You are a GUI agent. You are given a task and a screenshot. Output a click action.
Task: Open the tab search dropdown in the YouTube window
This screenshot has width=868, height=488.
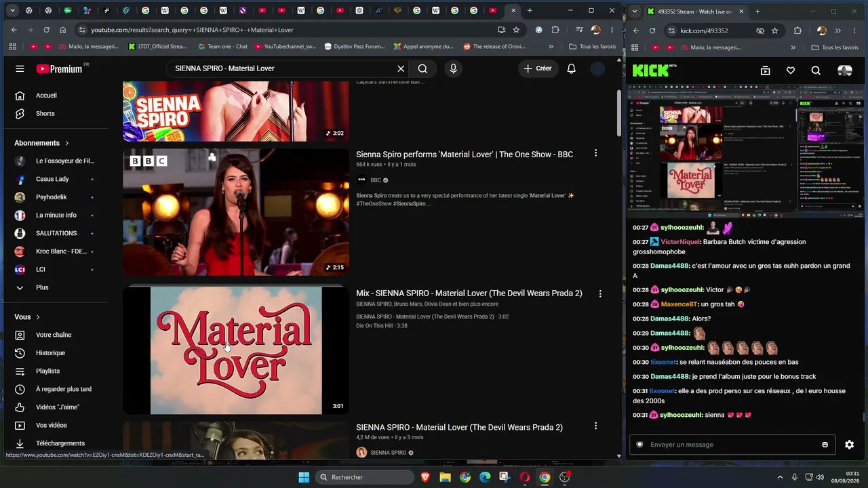coord(12,11)
